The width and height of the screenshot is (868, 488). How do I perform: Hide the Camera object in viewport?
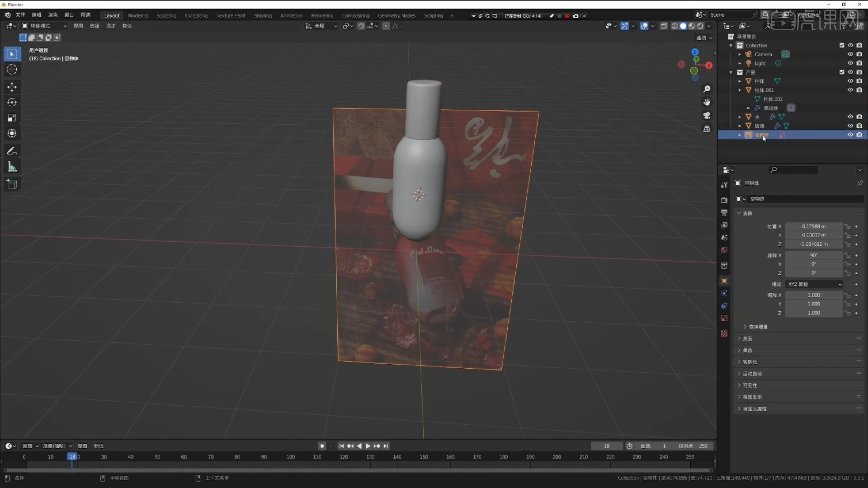coord(850,54)
